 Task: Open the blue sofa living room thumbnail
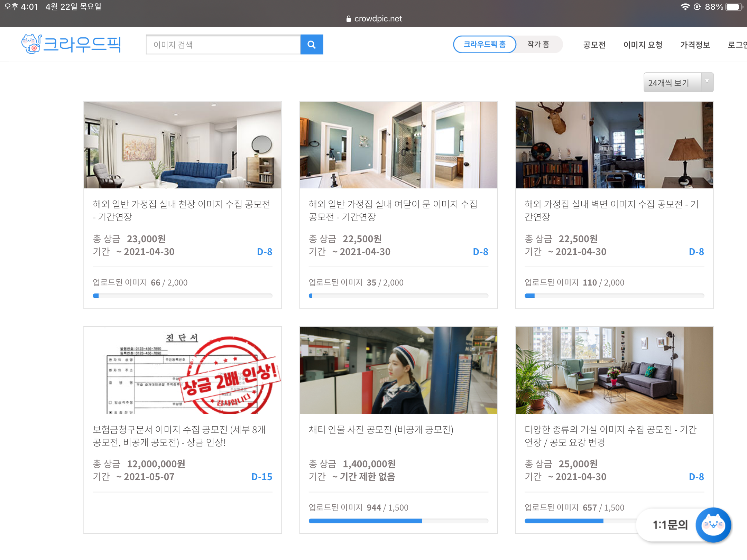tap(183, 145)
